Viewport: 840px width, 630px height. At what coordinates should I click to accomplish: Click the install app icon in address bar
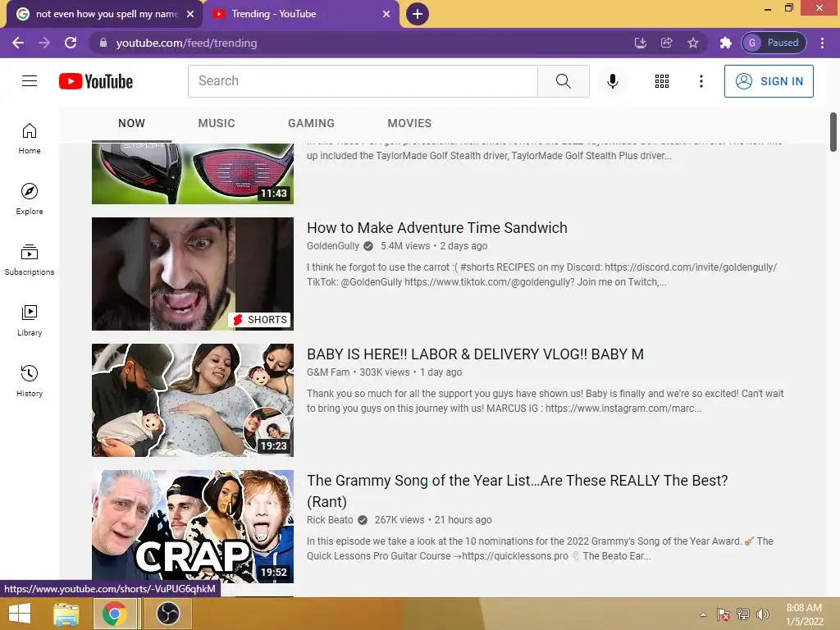pyautogui.click(x=640, y=43)
